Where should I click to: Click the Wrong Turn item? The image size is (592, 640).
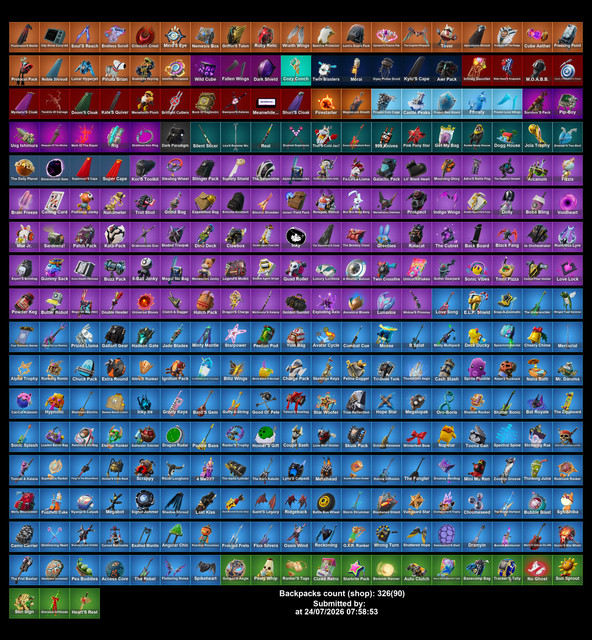coord(387,537)
